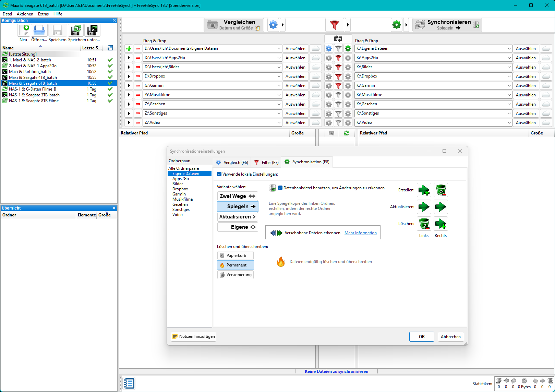
Task: Click the log panel icon at bottom left
Action: coord(129,383)
